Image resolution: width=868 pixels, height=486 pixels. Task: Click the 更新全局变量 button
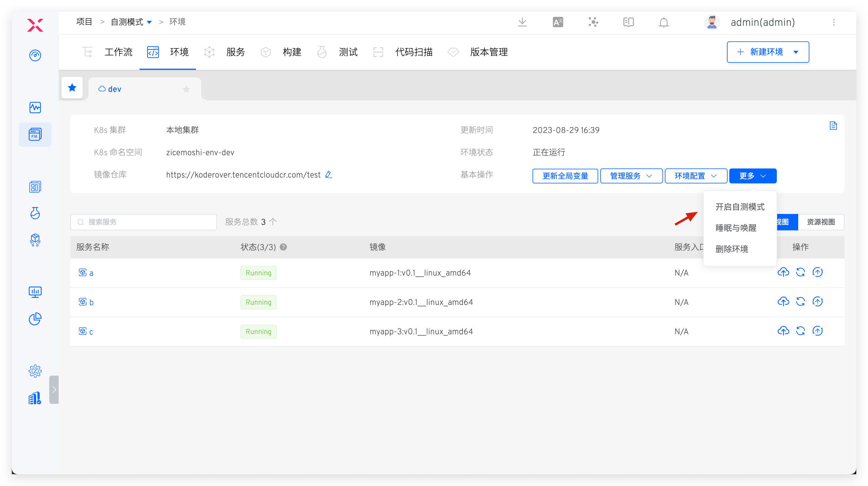(565, 176)
